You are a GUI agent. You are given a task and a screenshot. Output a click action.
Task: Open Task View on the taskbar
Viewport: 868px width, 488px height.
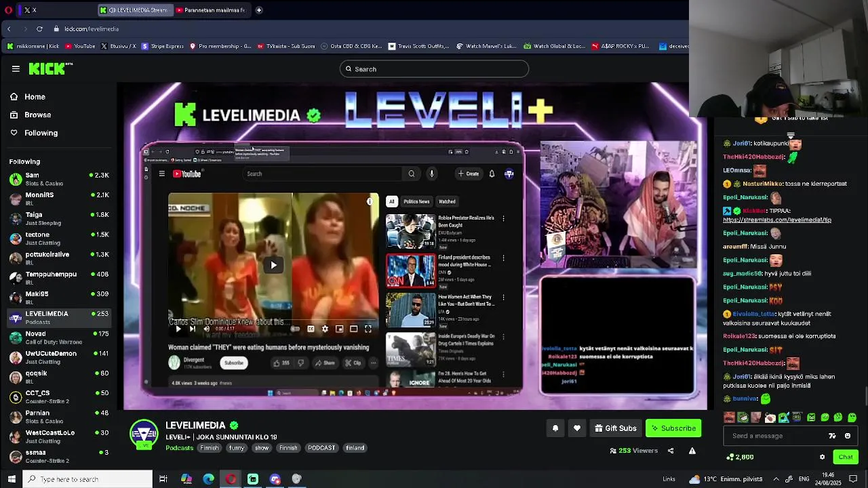coord(163,479)
